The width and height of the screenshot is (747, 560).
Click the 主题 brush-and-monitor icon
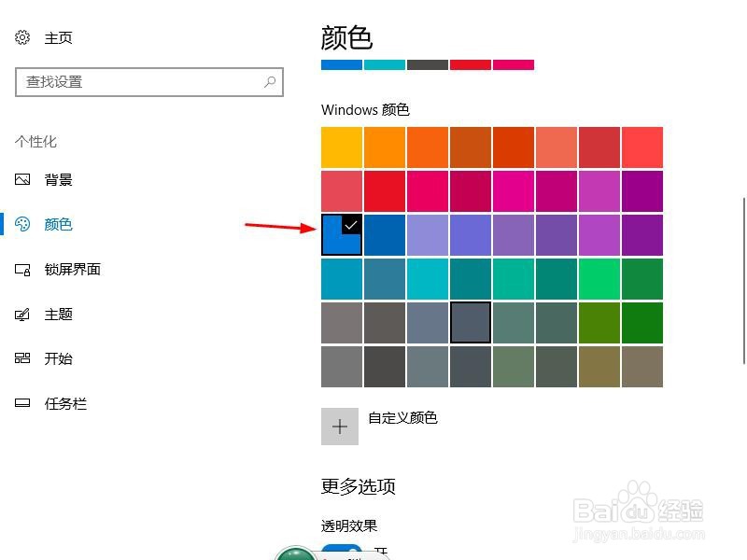21,315
